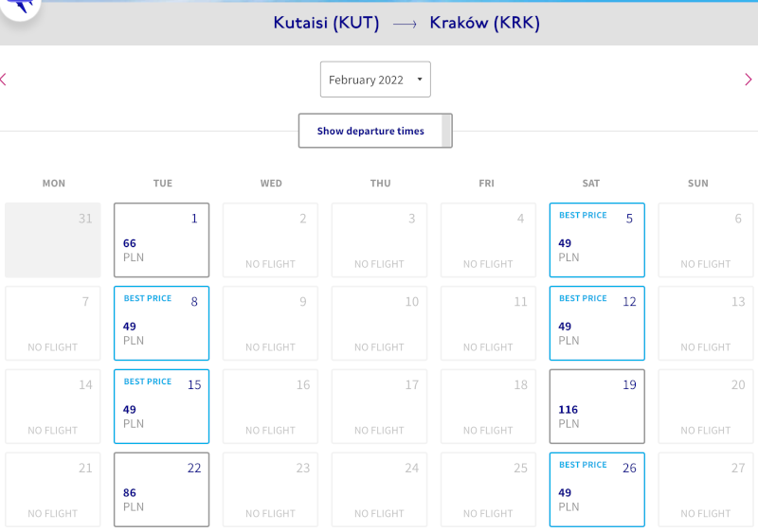
Task: Select February 15 best price date
Action: coord(161,406)
